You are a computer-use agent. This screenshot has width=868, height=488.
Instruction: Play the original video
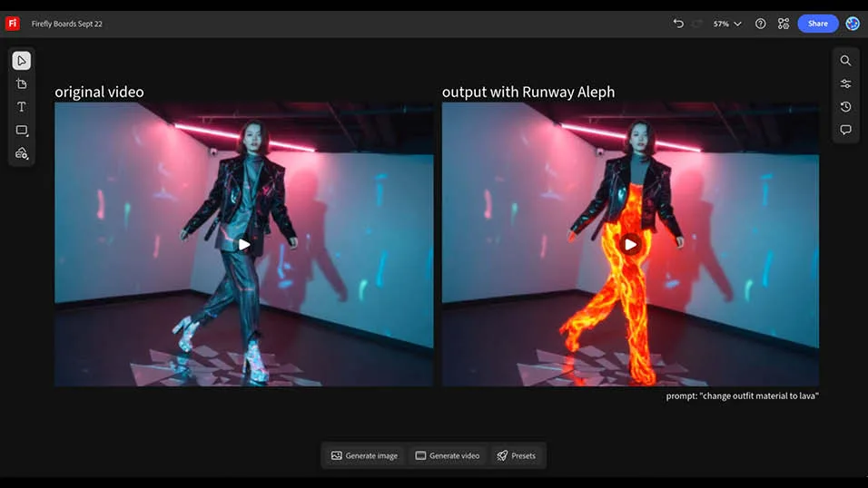pyautogui.click(x=244, y=244)
